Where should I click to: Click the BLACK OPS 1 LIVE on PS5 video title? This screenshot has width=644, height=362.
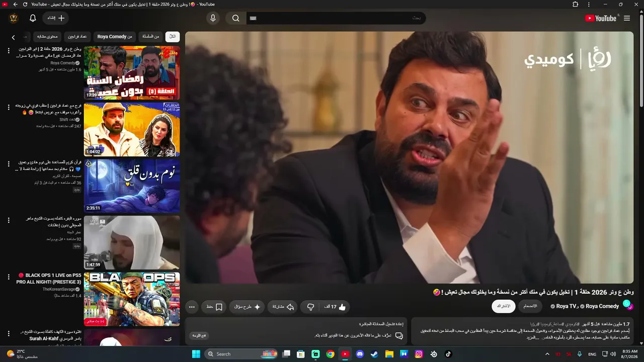(x=49, y=279)
